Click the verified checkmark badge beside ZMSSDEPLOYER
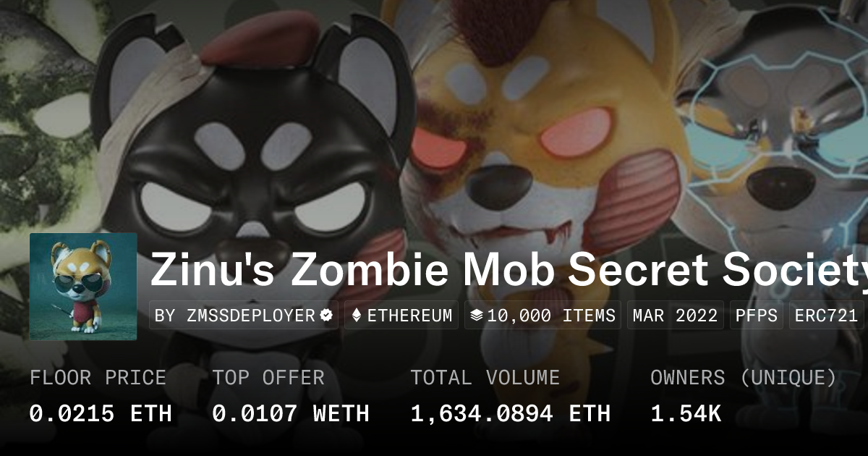The height and width of the screenshot is (456, 868). 326,316
